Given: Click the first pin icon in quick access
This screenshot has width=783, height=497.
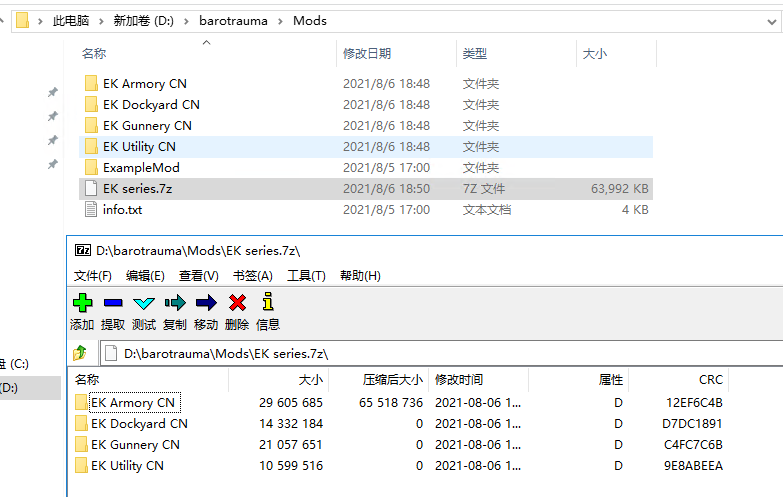Looking at the screenshot, I should [52, 92].
